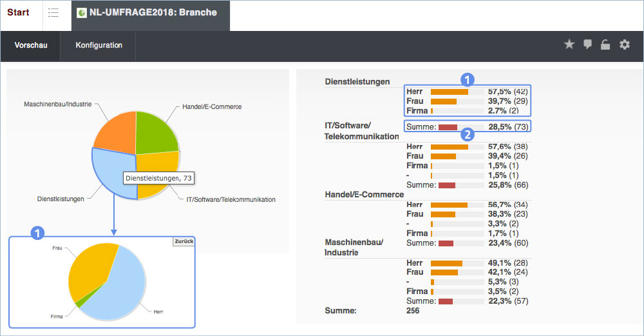Click the Zurück button on drill-down chart

tap(184, 241)
